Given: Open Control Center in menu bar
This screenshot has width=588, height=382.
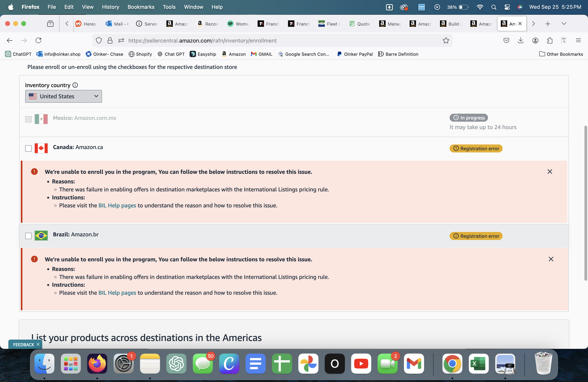Looking at the screenshot, I should [507, 7].
